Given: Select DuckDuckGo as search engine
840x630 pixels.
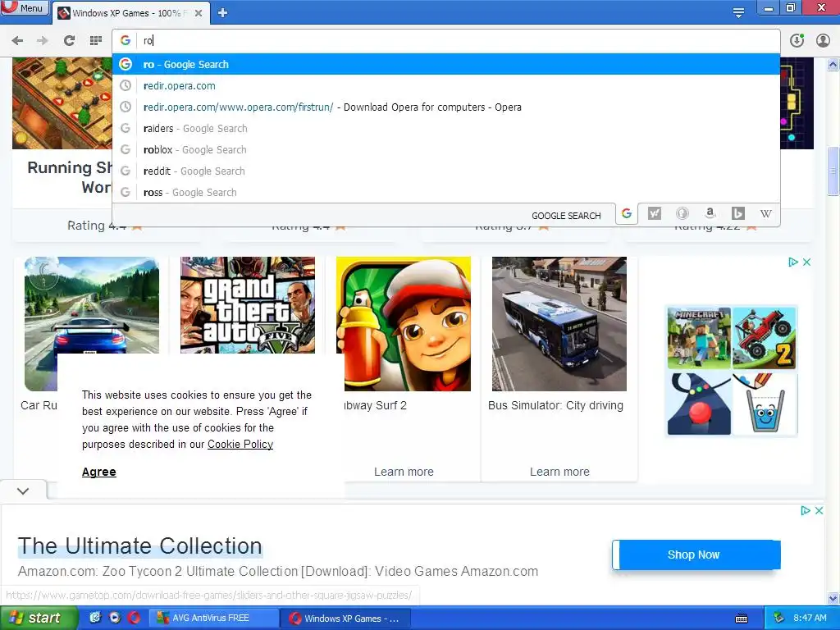Looking at the screenshot, I should tap(682, 214).
